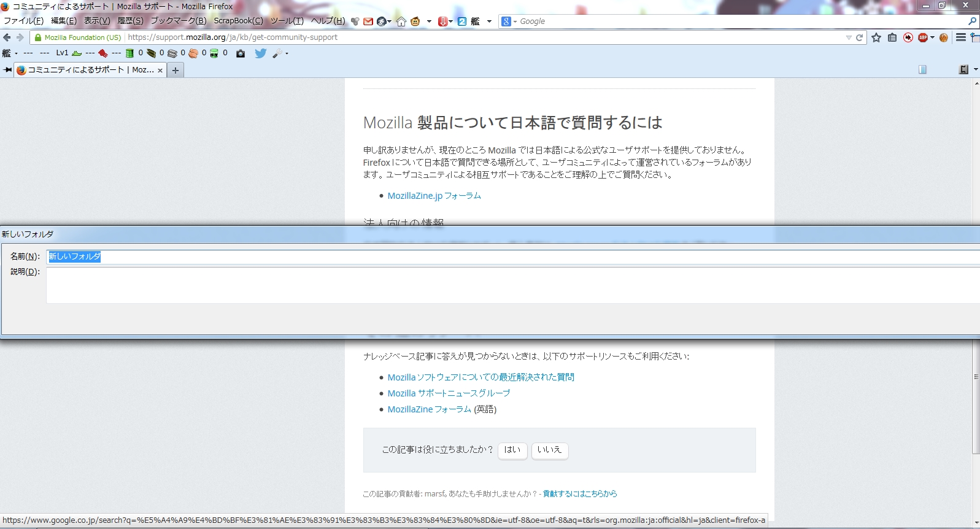
Task: Open a new tab with the plus button
Action: tap(176, 70)
